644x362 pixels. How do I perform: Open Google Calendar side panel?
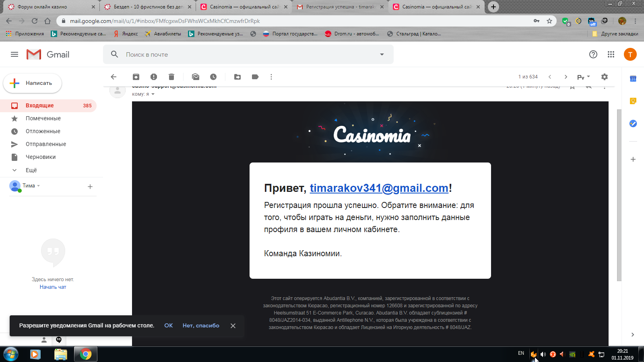633,79
